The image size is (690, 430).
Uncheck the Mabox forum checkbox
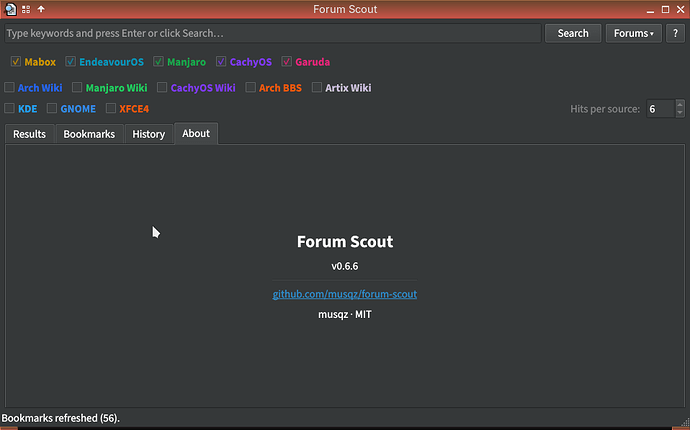point(16,62)
